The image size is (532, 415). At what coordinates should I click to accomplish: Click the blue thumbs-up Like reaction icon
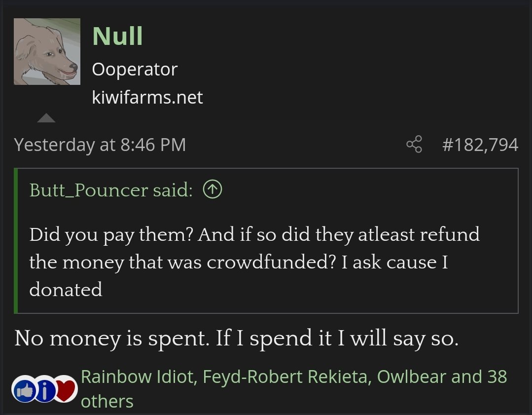click(x=24, y=389)
